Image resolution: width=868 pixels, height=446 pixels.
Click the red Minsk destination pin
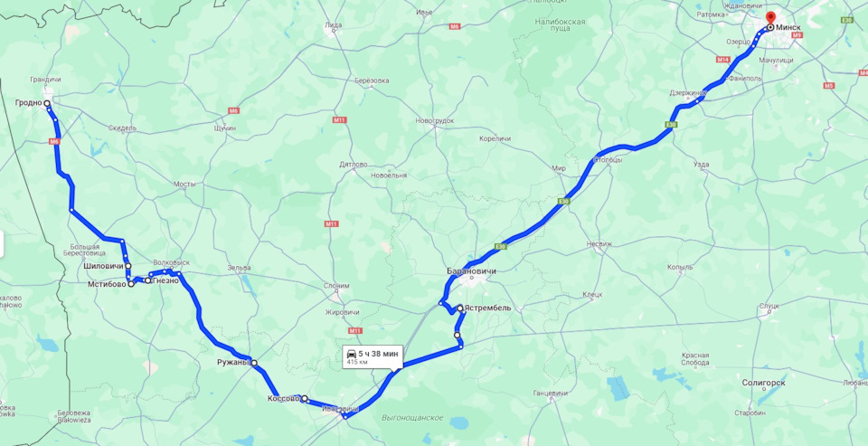pyautogui.click(x=770, y=18)
